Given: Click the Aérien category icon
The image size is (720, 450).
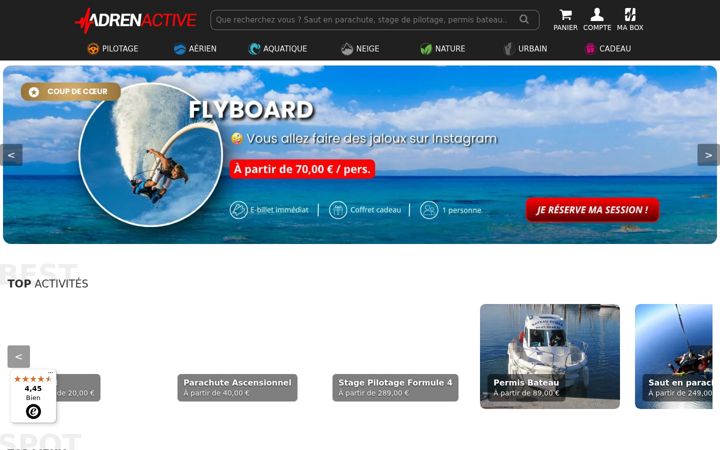Looking at the screenshot, I should coord(180,49).
